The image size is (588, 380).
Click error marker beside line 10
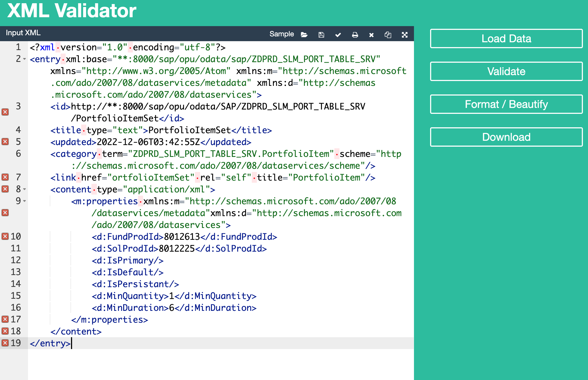(x=5, y=236)
